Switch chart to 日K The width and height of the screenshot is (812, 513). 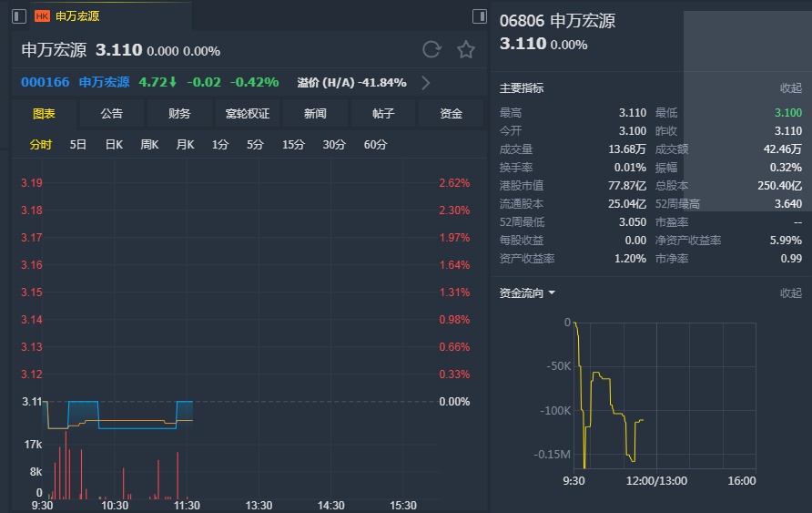pos(114,145)
